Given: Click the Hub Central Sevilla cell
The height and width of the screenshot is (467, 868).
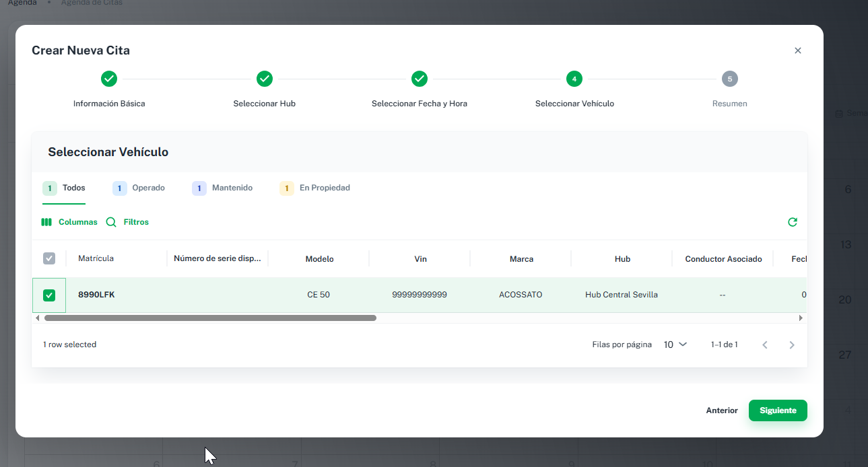Looking at the screenshot, I should click(622, 295).
